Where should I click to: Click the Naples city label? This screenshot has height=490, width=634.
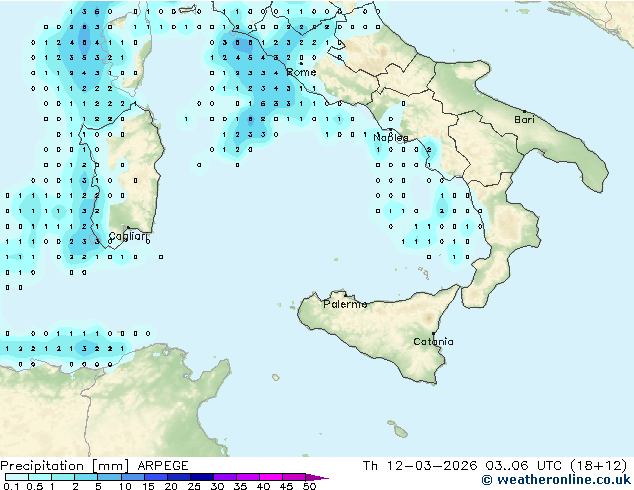391,138
